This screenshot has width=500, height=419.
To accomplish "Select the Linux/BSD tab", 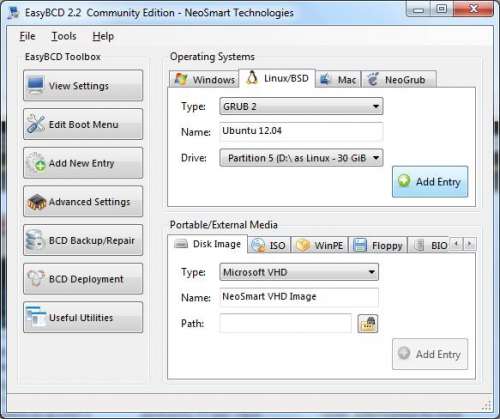I will [277, 78].
